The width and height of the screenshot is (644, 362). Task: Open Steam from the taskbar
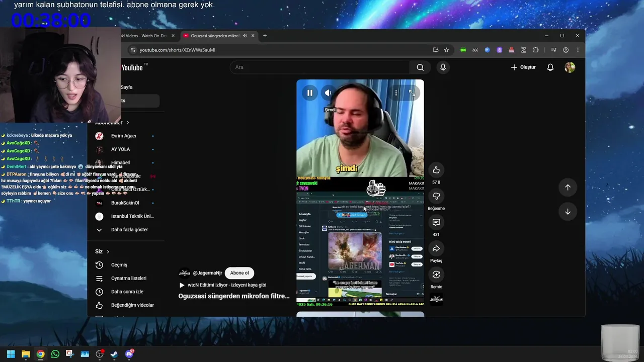[114, 354]
